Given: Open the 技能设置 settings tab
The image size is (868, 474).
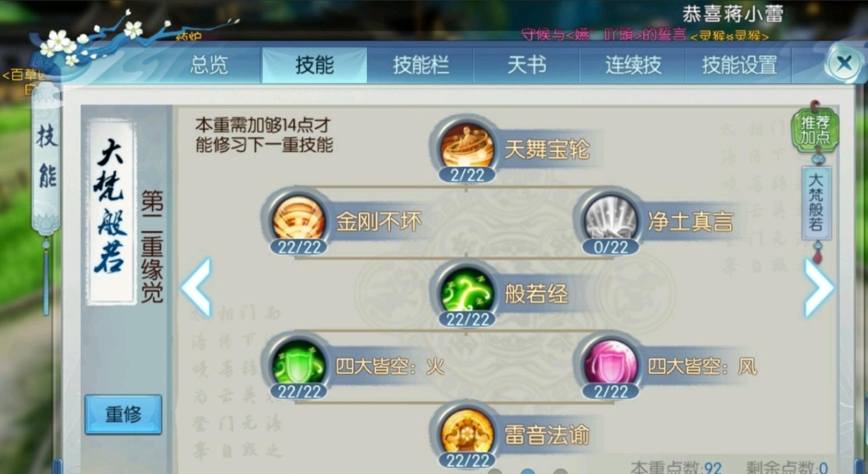Looking at the screenshot, I should [739, 66].
